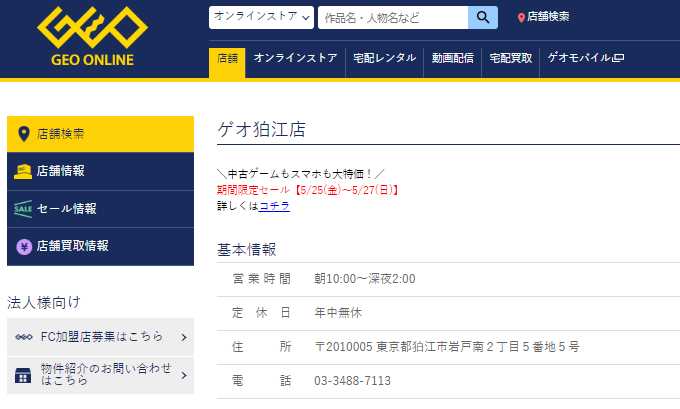Click business hours 朝10:00～深夜2:00
The image size is (680, 409).
365,278
